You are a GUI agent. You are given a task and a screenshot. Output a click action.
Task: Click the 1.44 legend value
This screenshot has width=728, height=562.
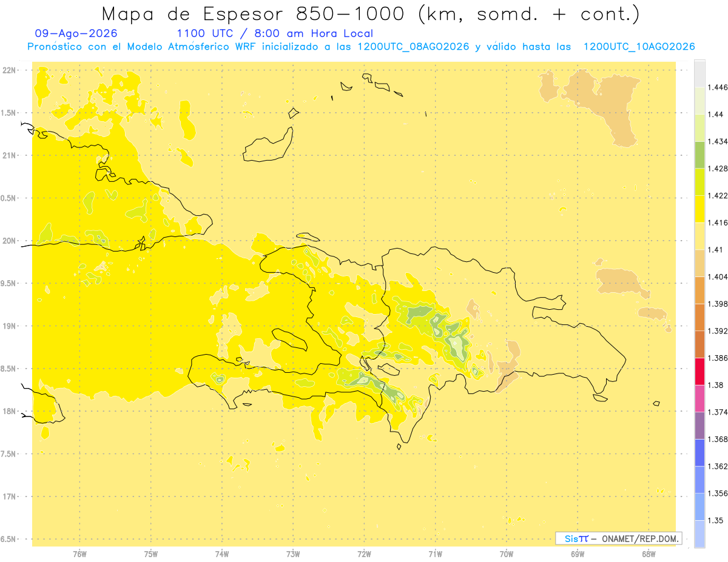pyautogui.click(x=716, y=114)
